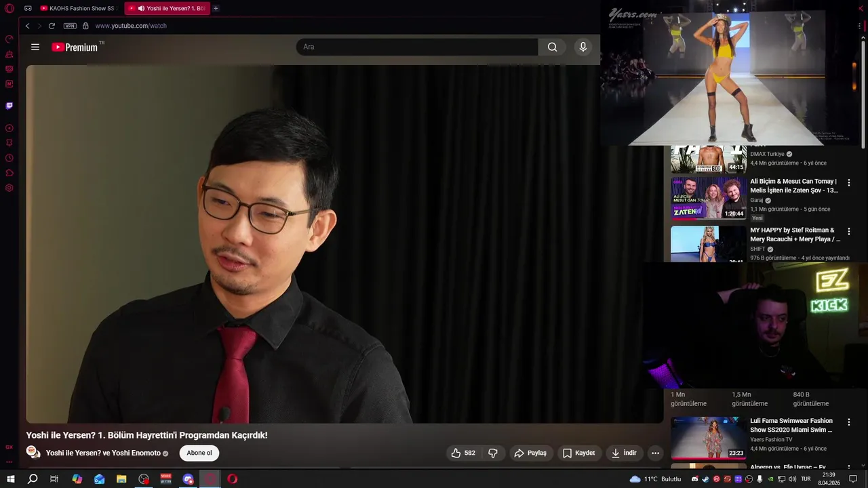The image size is (868, 488).
Task: Open Ali Biçim & Mesut Can Tomay thumbnail
Action: coord(708,199)
